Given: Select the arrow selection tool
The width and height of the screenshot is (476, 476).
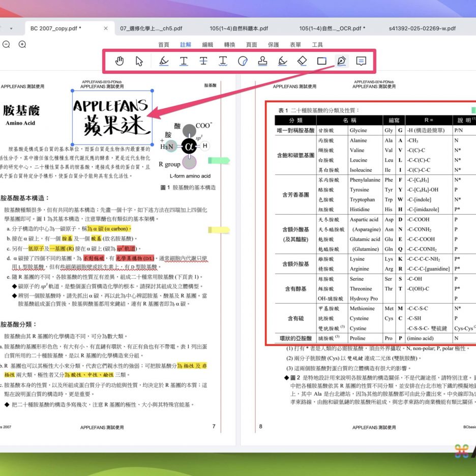Looking at the screenshot, I should [139, 61].
